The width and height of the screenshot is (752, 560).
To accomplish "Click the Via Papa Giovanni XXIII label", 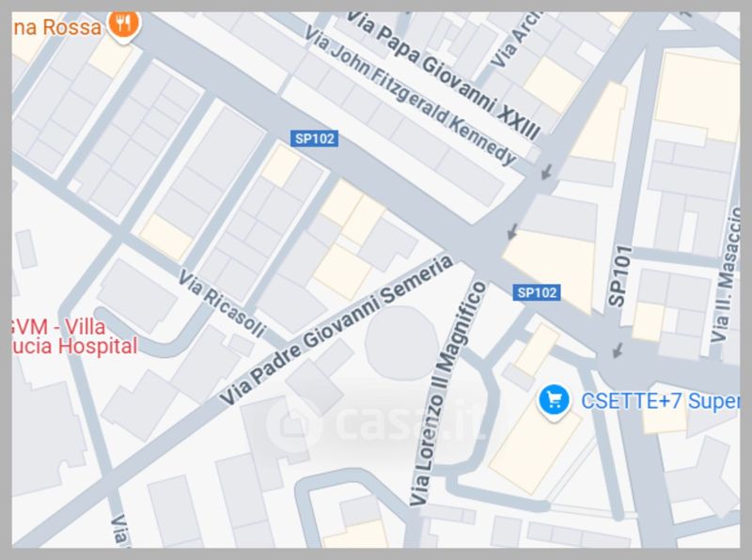I will pyautogui.click(x=443, y=75).
